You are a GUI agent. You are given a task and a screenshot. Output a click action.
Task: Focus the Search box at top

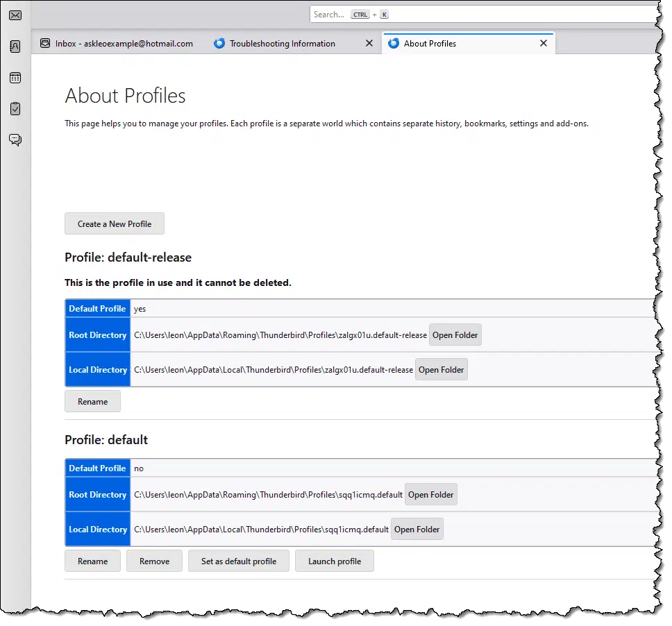tap(485, 15)
